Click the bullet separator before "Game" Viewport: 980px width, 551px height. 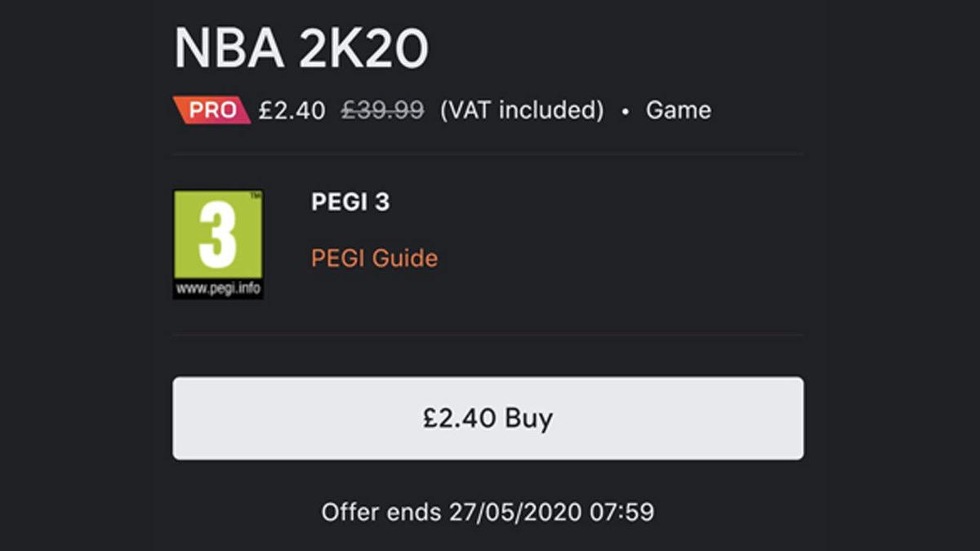click(x=624, y=109)
